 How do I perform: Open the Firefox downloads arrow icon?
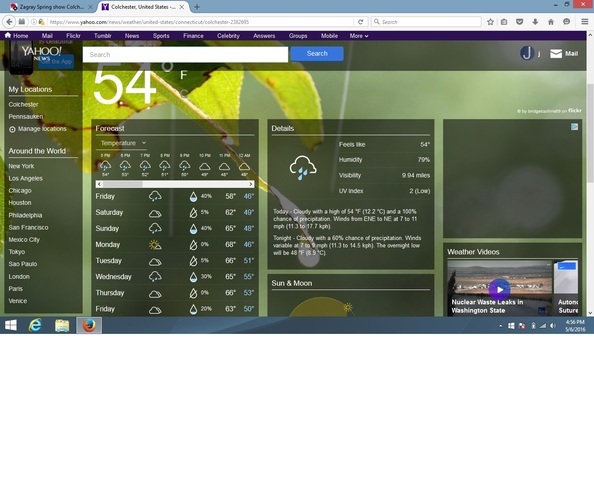[535, 22]
